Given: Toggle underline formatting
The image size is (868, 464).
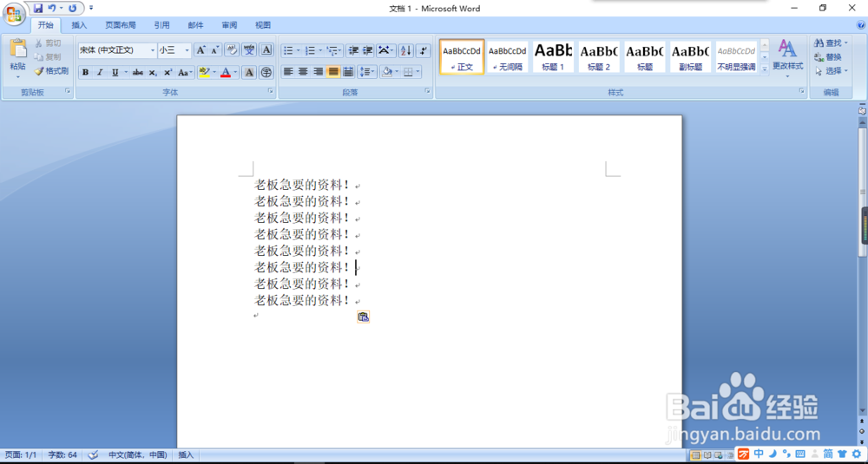Looking at the screenshot, I should click(115, 73).
